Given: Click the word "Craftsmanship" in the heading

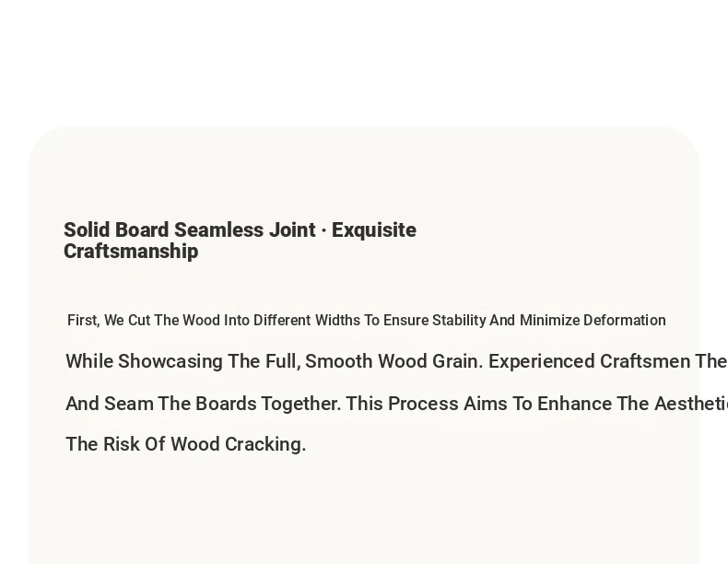Looking at the screenshot, I should click(131, 252).
